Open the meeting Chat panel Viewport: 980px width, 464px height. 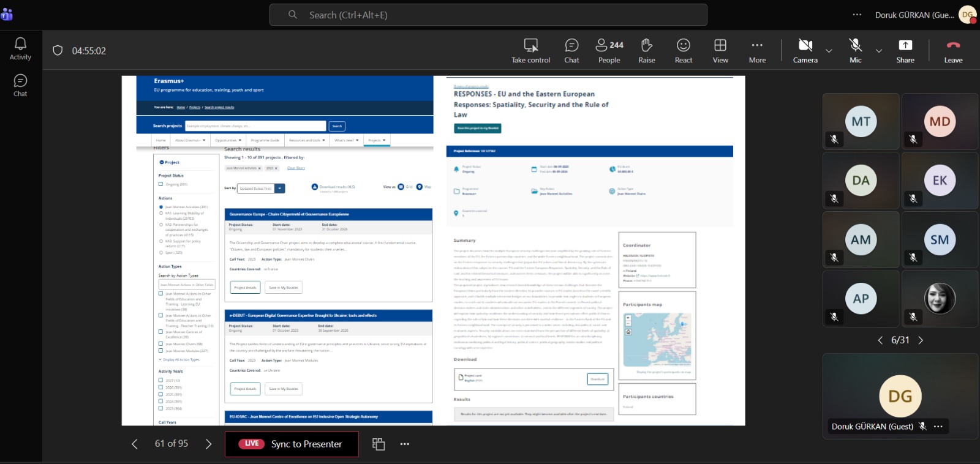pos(571,51)
